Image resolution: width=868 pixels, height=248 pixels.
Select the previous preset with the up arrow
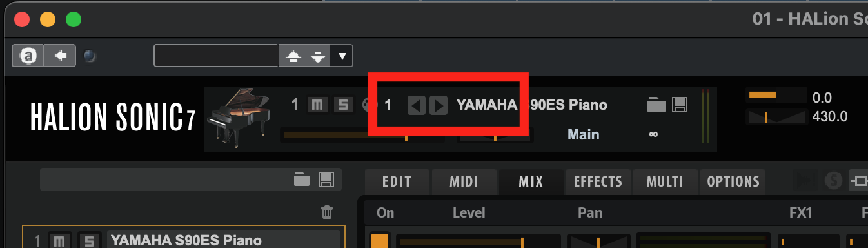click(x=293, y=56)
